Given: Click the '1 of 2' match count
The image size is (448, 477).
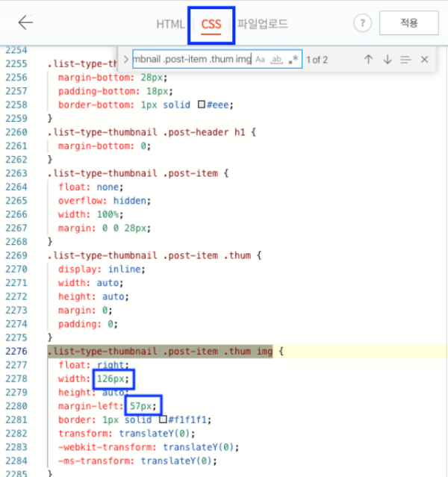Looking at the screenshot, I should coord(317,60).
